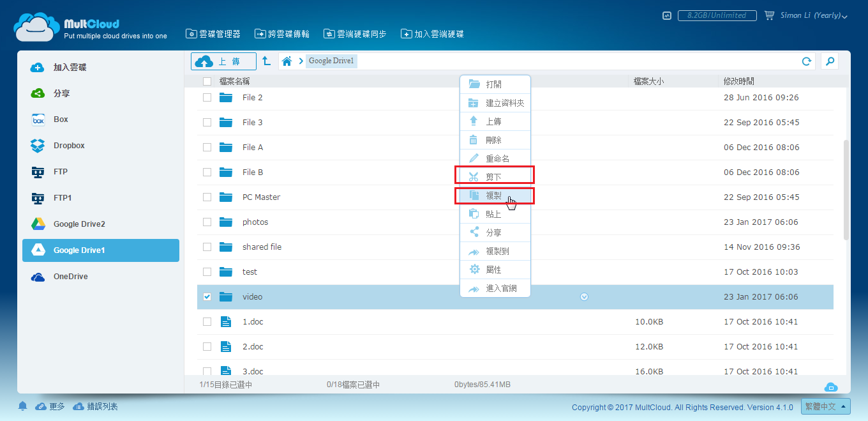868x421 pixels.
Task: Open 錯誤列表 at the bottom
Action: pyautogui.click(x=96, y=406)
